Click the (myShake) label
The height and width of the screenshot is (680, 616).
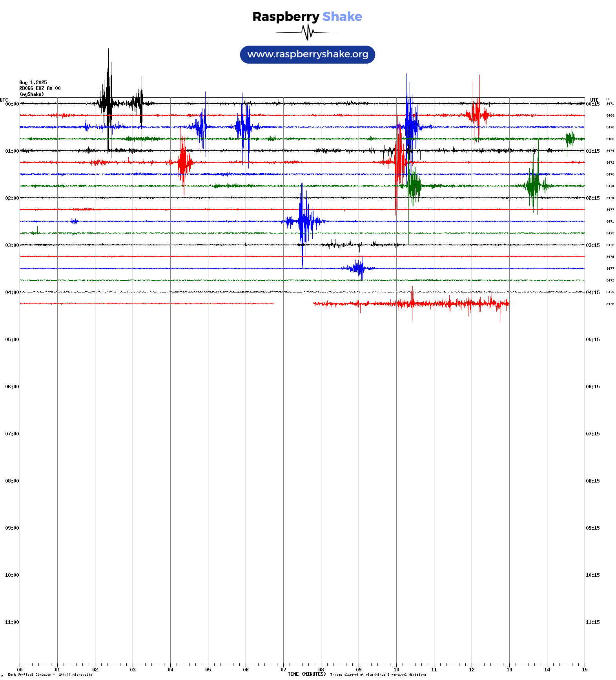(x=31, y=94)
